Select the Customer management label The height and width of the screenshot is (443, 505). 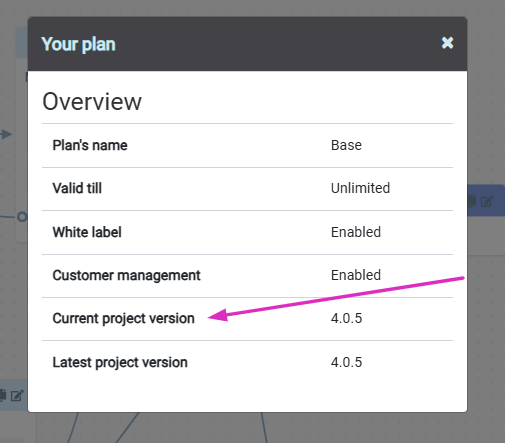[x=126, y=275]
